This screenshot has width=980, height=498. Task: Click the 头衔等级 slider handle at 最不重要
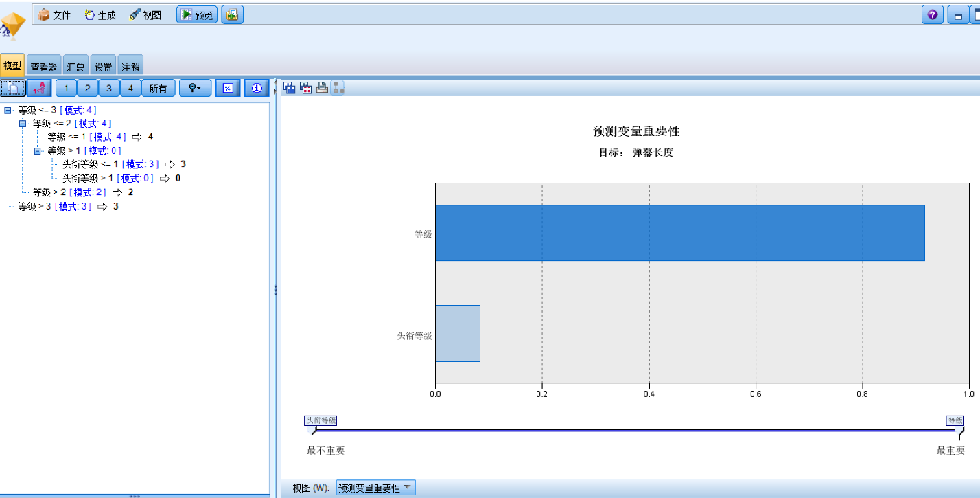(x=314, y=432)
